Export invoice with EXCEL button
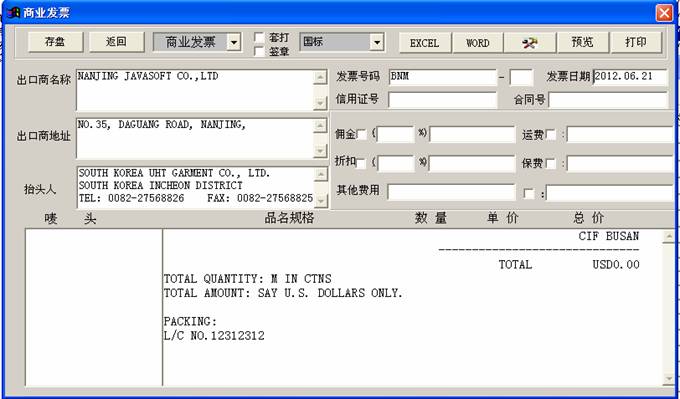 click(425, 43)
